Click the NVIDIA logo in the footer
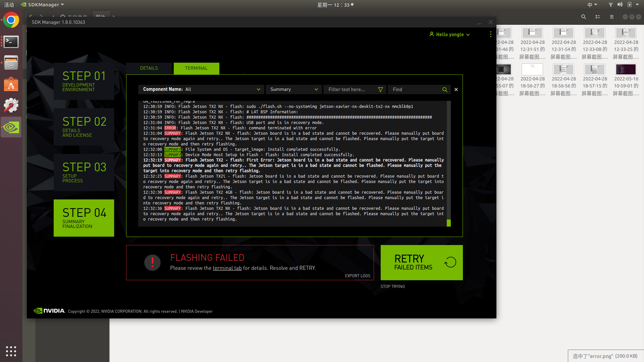 [49, 311]
